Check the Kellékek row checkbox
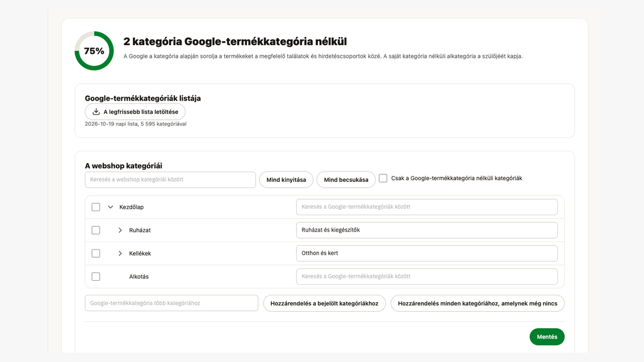The height and width of the screenshot is (362, 644). (95, 253)
